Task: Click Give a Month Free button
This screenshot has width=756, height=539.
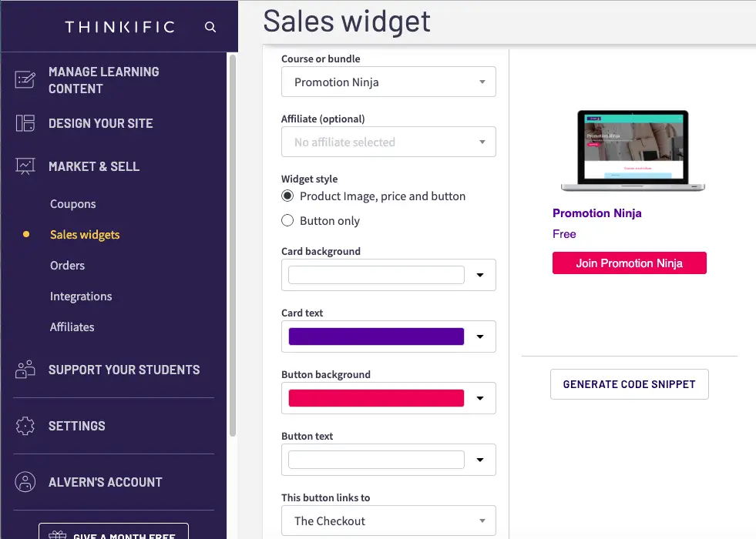Action: pos(114,531)
